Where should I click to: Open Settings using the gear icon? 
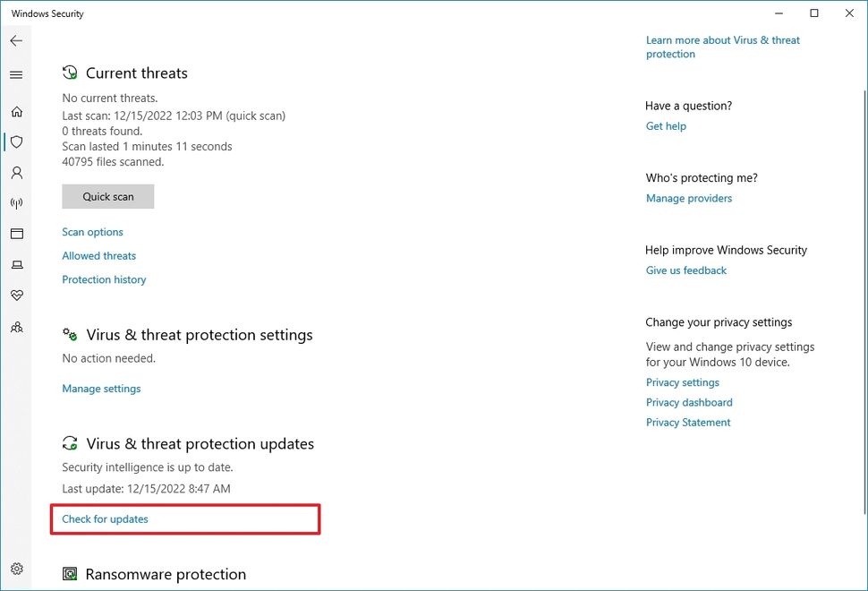tap(16, 568)
